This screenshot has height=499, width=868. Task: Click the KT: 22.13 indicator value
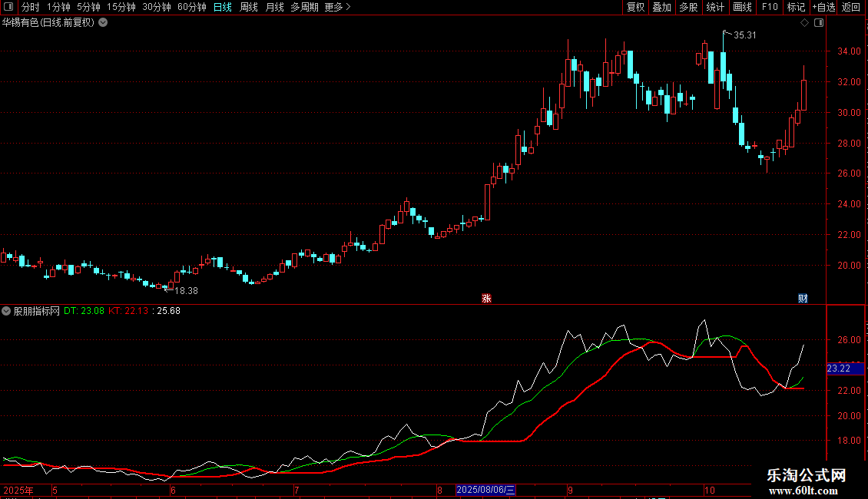click(128, 311)
